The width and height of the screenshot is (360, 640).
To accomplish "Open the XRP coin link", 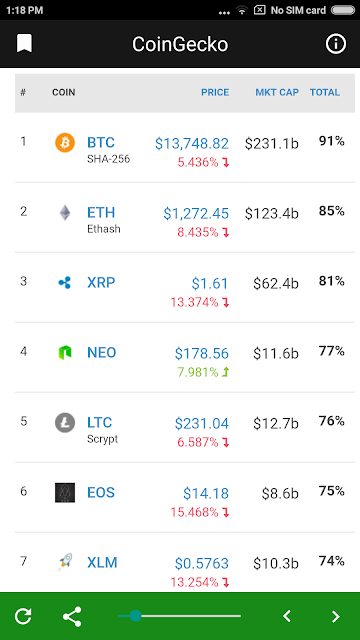I will click(x=101, y=282).
